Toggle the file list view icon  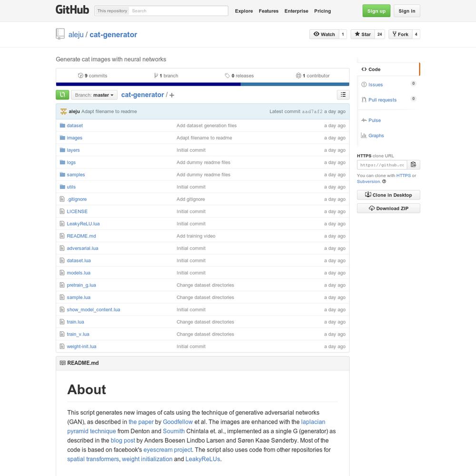click(343, 95)
